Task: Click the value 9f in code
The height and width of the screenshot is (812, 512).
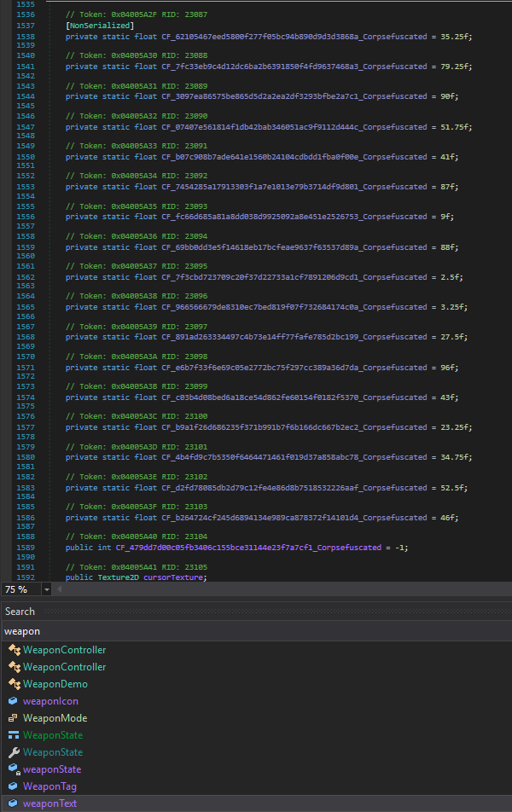Action: point(447,217)
